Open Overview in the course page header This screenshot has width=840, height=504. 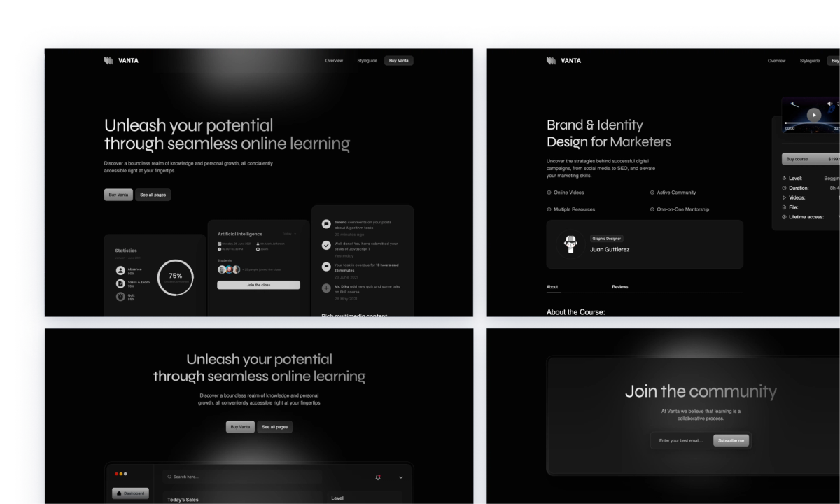[x=776, y=61]
